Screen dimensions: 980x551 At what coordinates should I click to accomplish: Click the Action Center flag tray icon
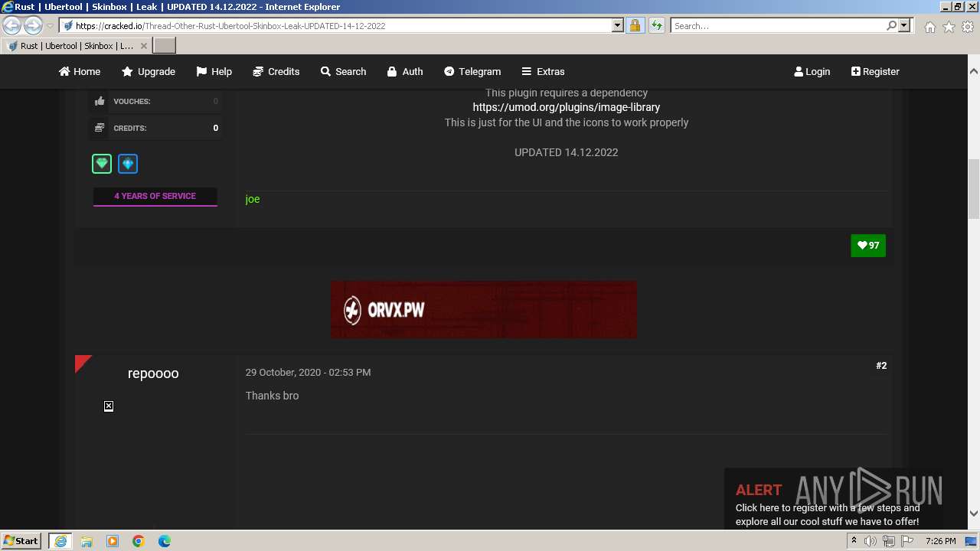(907, 541)
